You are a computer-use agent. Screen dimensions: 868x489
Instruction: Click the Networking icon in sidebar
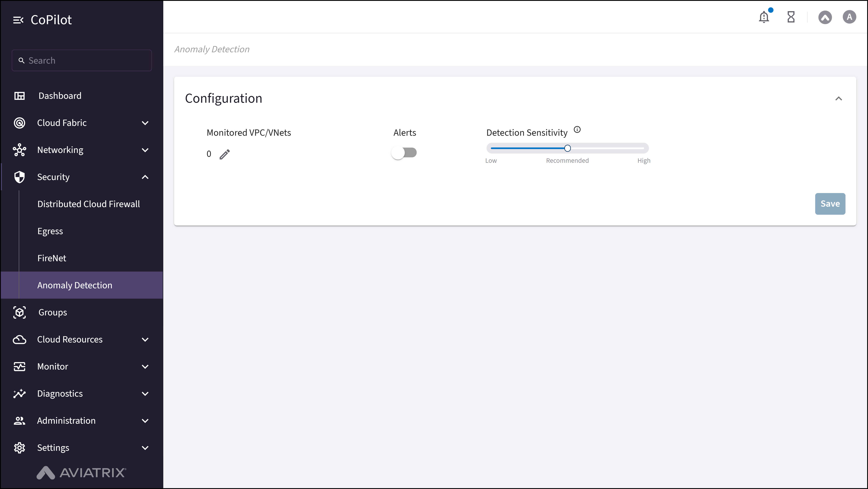[20, 150]
